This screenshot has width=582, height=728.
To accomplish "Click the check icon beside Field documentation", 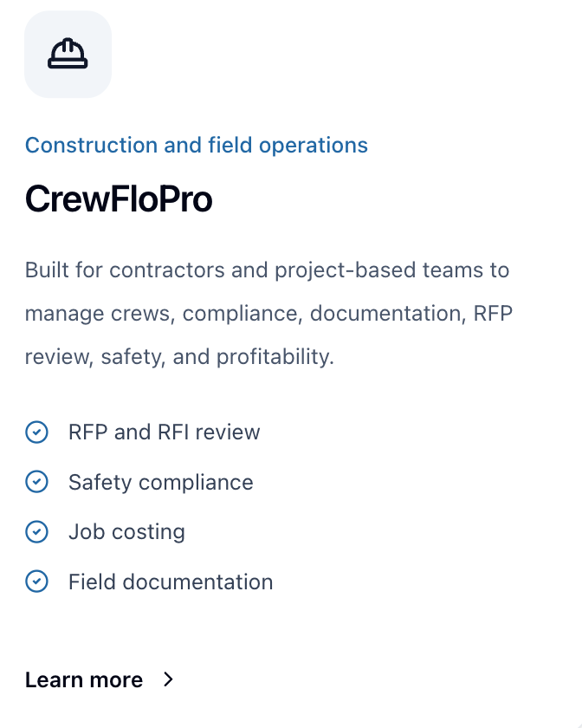I will pos(36,582).
